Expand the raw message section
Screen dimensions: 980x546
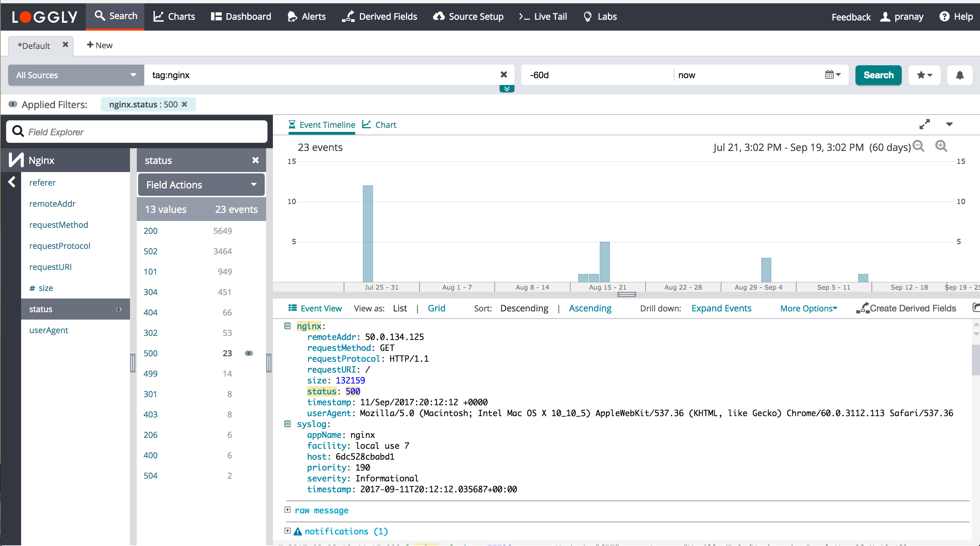288,510
